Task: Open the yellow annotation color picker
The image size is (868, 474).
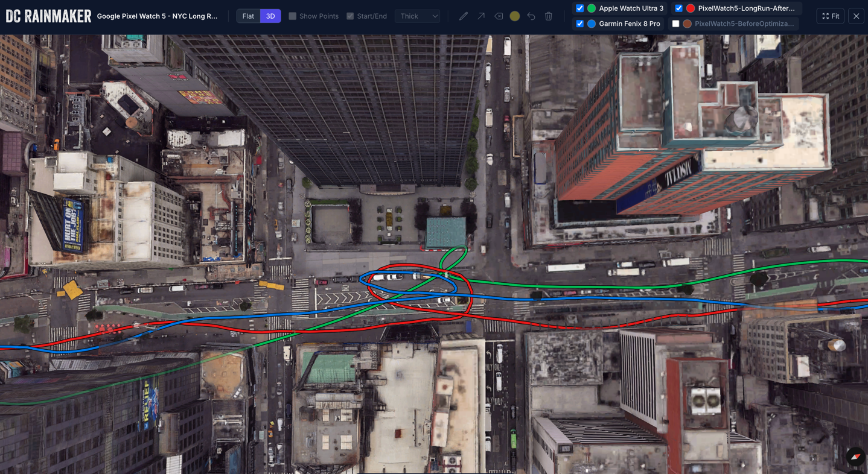Action: tap(514, 16)
